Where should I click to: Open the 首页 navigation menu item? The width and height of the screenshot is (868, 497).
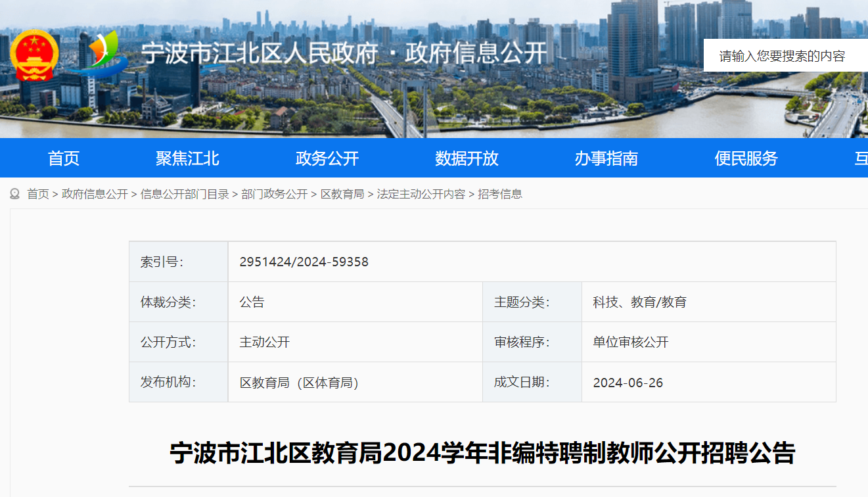(x=64, y=158)
